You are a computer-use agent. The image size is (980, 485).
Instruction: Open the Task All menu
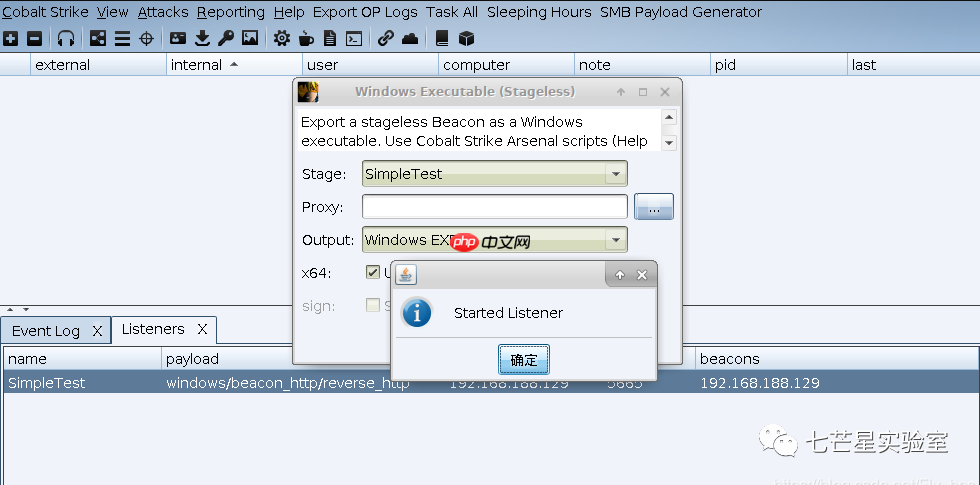[452, 12]
